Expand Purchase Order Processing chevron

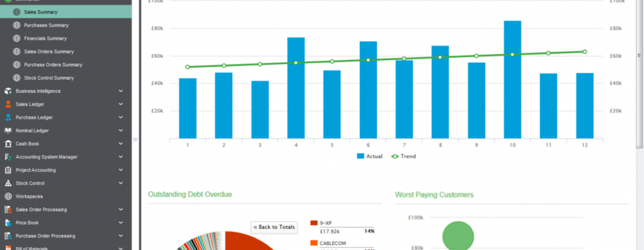121,236
